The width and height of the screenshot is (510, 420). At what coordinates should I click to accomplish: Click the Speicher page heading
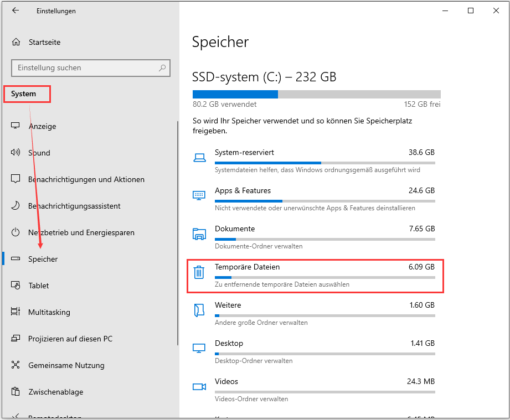coord(220,42)
